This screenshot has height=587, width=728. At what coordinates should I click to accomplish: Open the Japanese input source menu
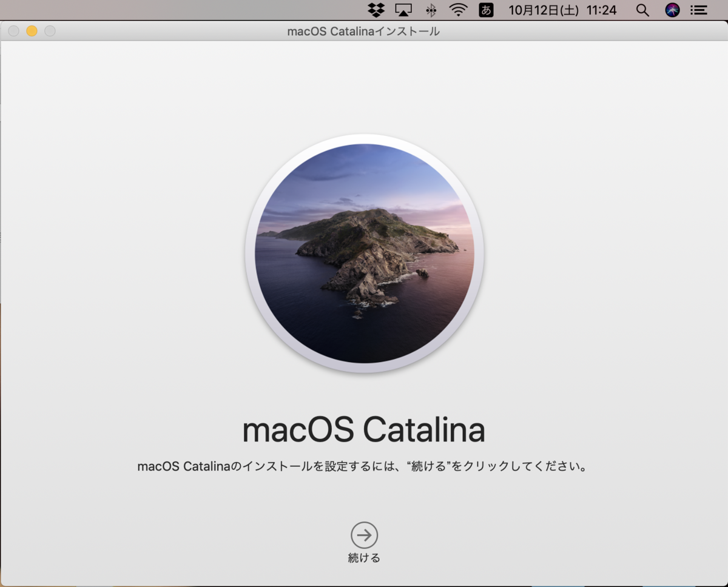point(486,10)
